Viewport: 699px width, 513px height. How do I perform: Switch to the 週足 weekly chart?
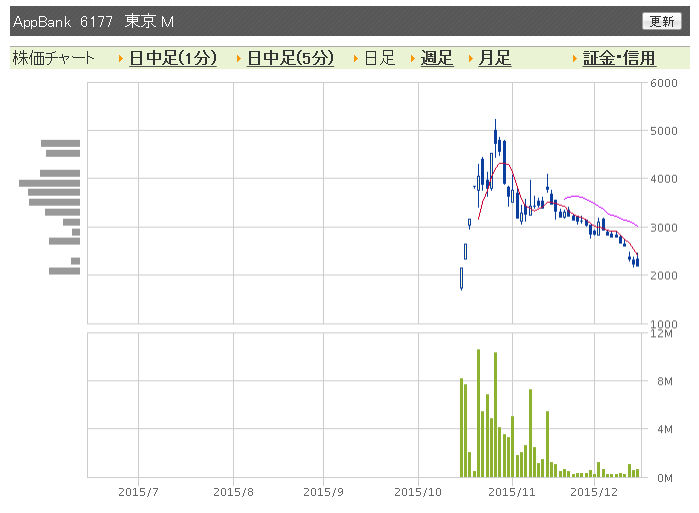pos(437,58)
